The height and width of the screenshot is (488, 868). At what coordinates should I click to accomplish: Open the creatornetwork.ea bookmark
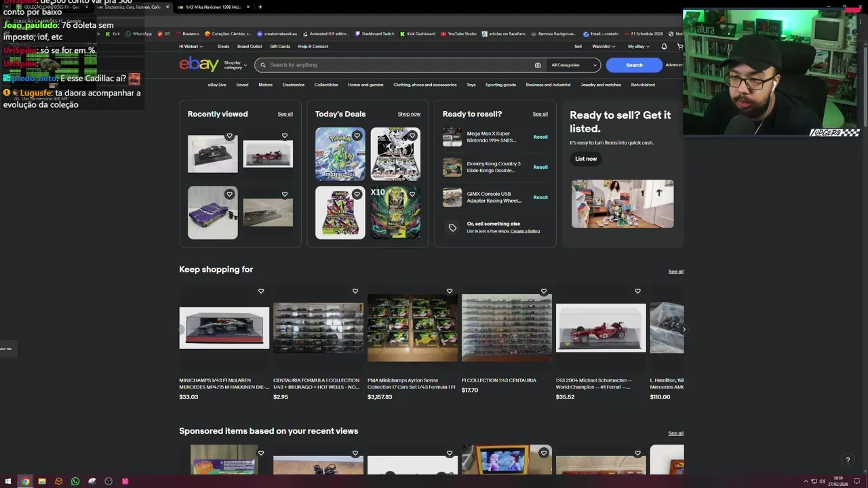pyautogui.click(x=277, y=33)
